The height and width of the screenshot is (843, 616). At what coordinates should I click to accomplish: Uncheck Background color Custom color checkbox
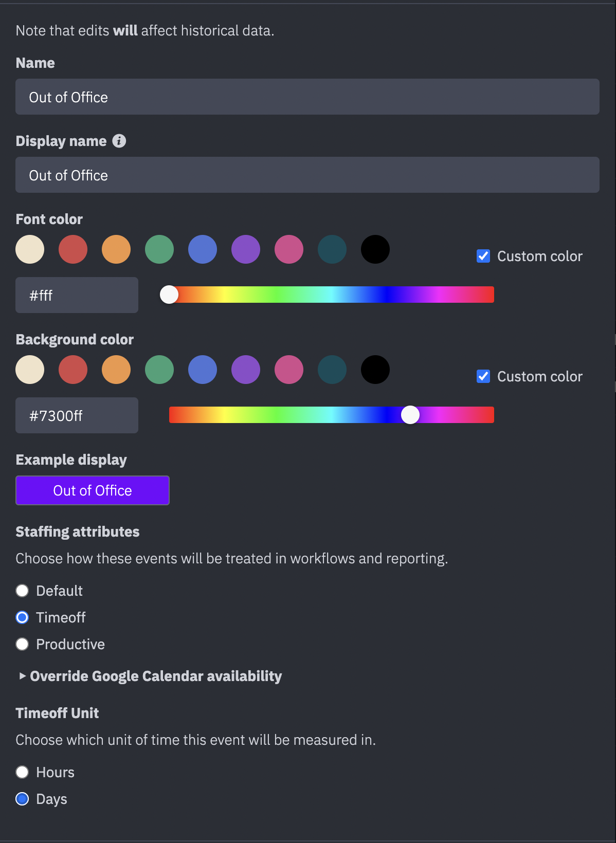click(x=483, y=376)
